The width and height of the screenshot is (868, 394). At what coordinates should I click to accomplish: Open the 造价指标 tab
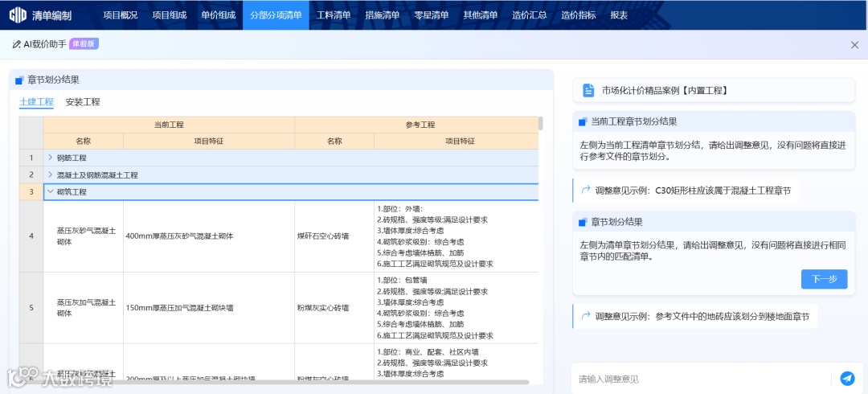[x=578, y=15]
